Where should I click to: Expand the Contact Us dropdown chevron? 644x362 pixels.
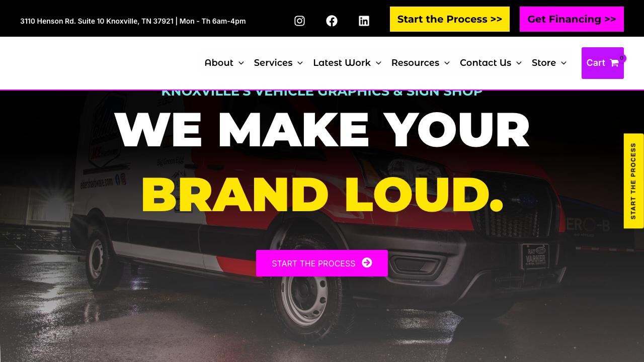519,63
